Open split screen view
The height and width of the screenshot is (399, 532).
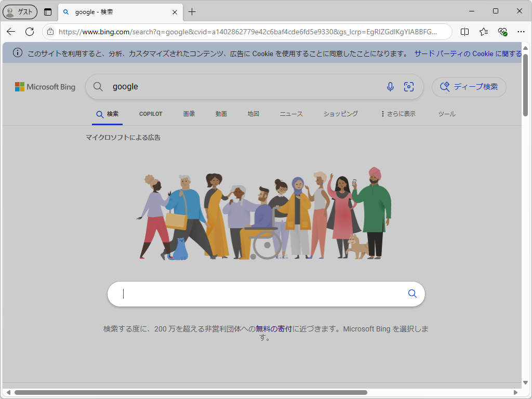[x=464, y=32]
